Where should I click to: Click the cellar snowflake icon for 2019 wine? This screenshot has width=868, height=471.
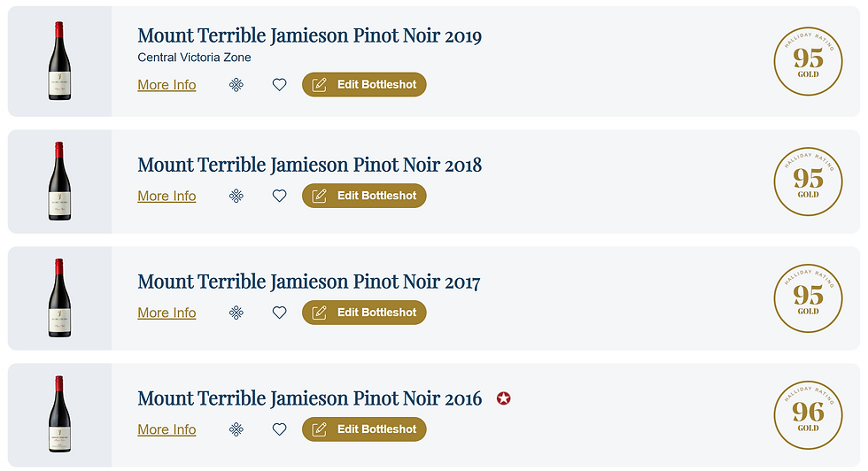coord(236,85)
